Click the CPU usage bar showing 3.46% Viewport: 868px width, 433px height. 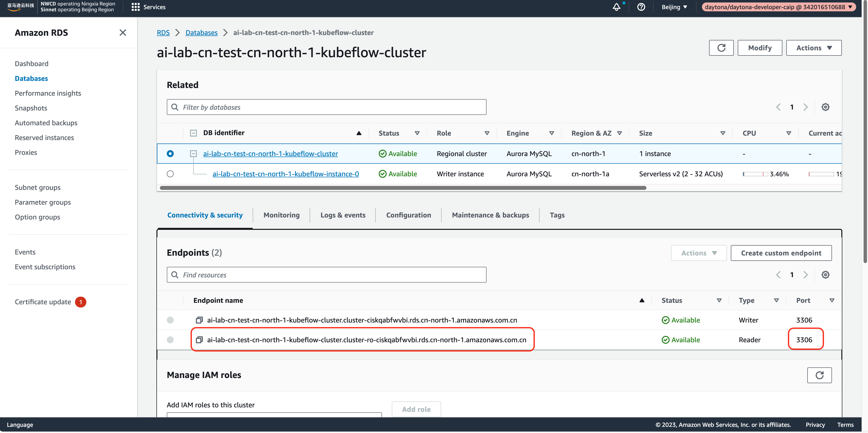[755, 174]
